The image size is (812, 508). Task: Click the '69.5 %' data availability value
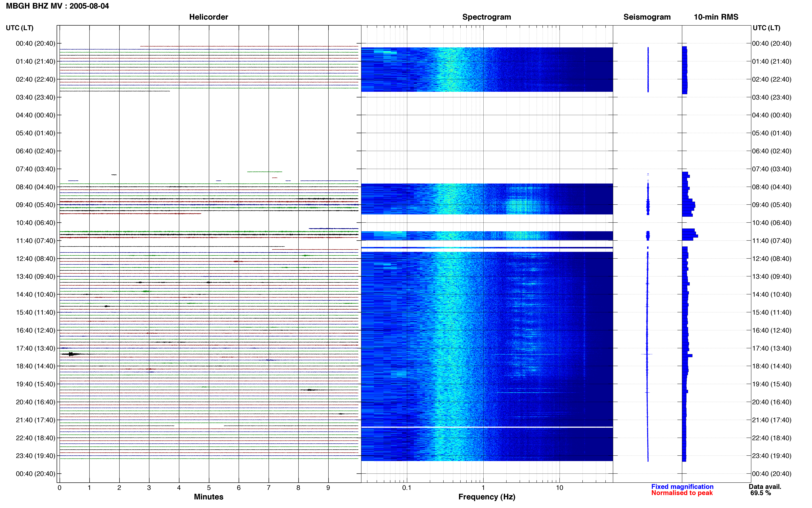[x=761, y=493]
